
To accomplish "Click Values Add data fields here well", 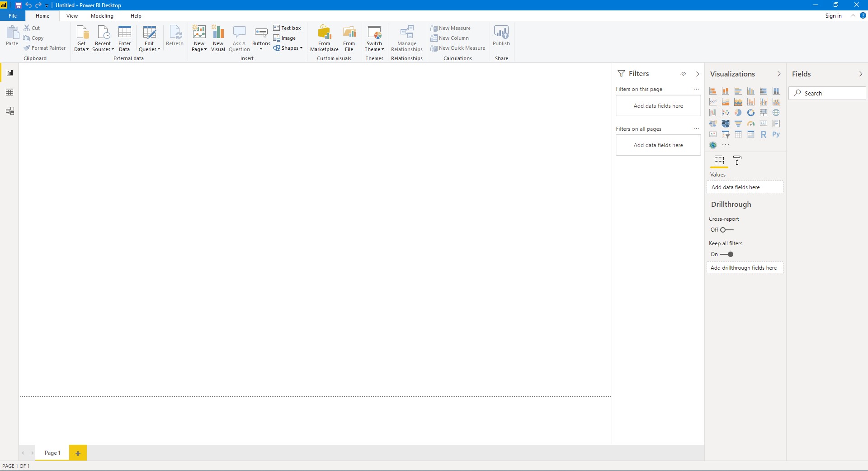I will 745,187.
